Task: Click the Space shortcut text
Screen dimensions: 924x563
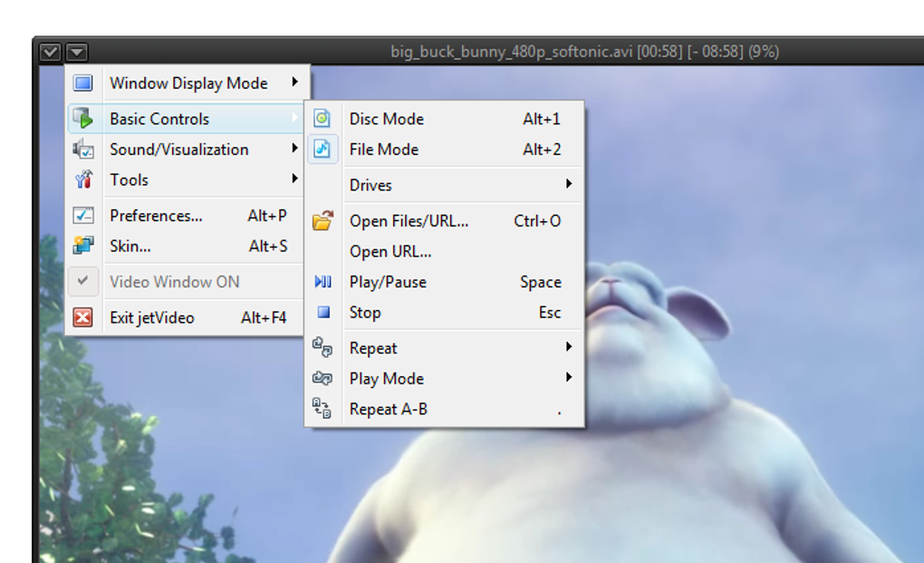Action: [541, 282]
